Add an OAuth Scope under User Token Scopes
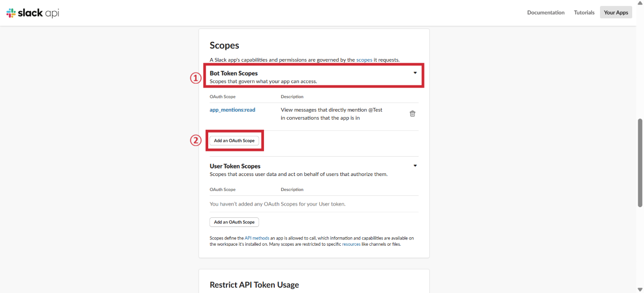The width and height of the screenshot is (644, 293). click(234, 222)
